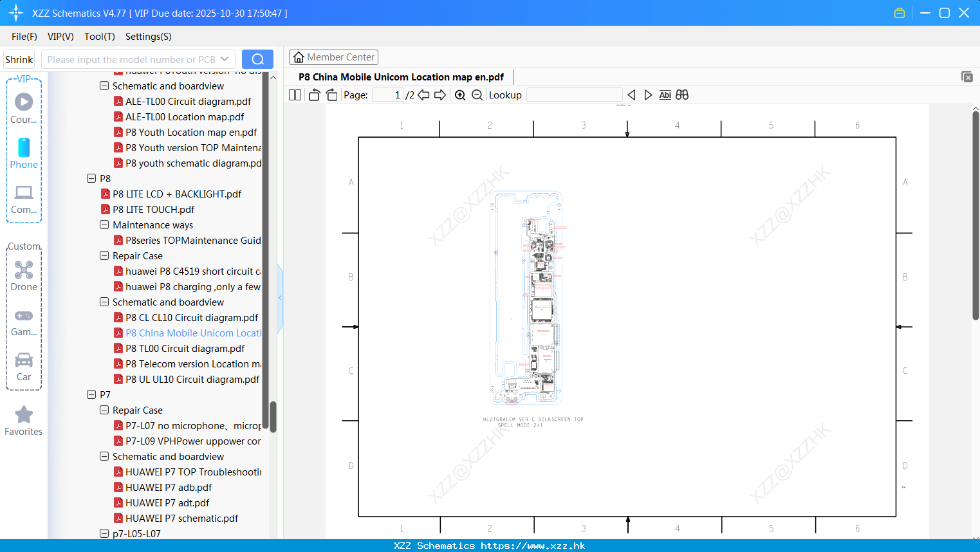The width and height of the screenshot is (980, 552).
Task: Click the Lookup text field
Action: click(574, 95)
